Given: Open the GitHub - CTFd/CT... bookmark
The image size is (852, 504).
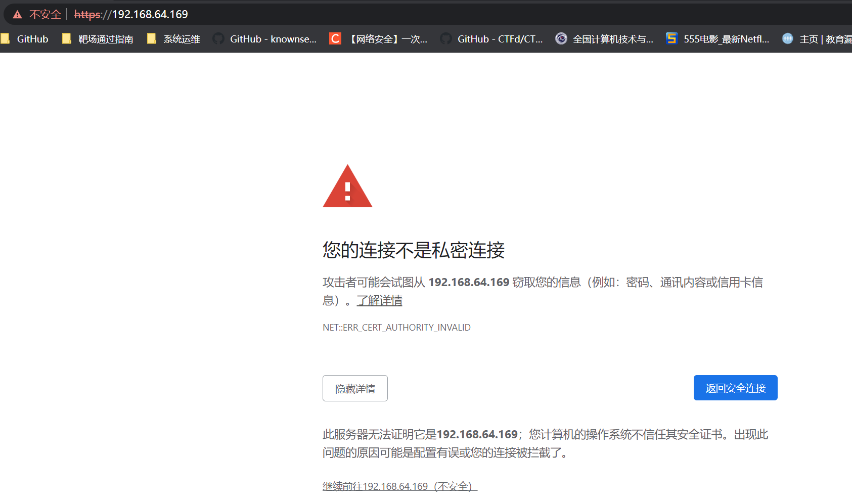Looking at the screenshot, I should (492, 39).
